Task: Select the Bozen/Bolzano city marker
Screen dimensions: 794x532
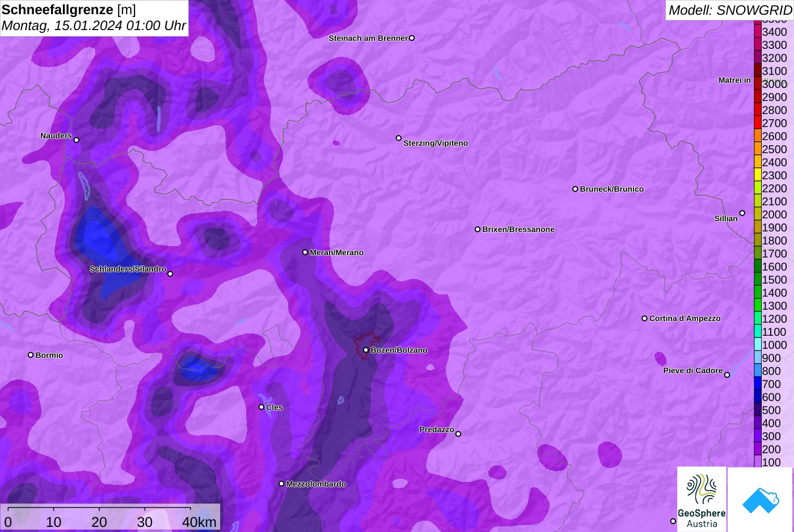Action: tap(366, 350)
